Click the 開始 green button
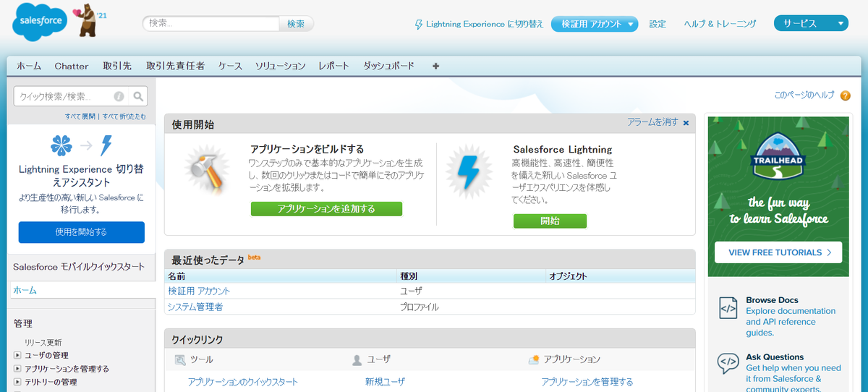The height and width of the screenshot is (392, 868). pos(550,221)
